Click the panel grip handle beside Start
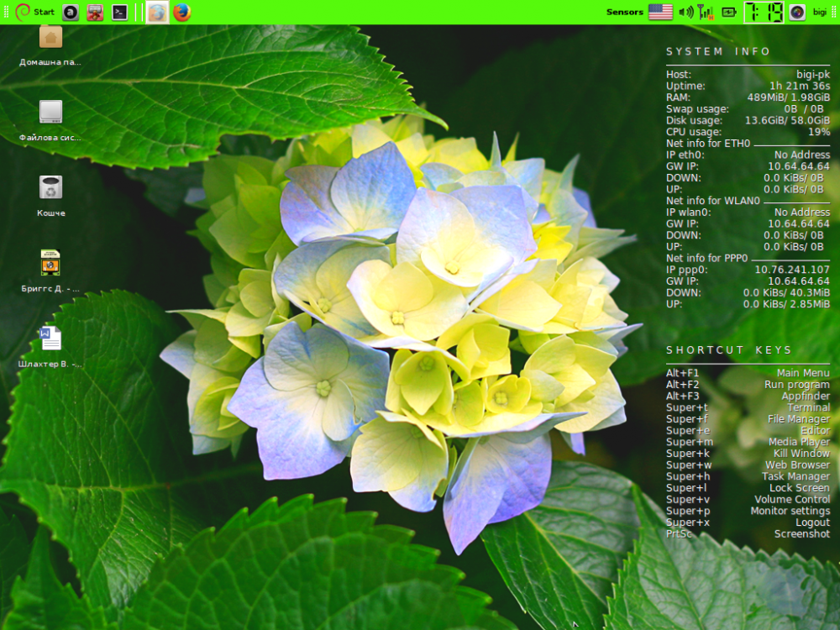Screen dimensions: 840x630 tap(6, 12)
